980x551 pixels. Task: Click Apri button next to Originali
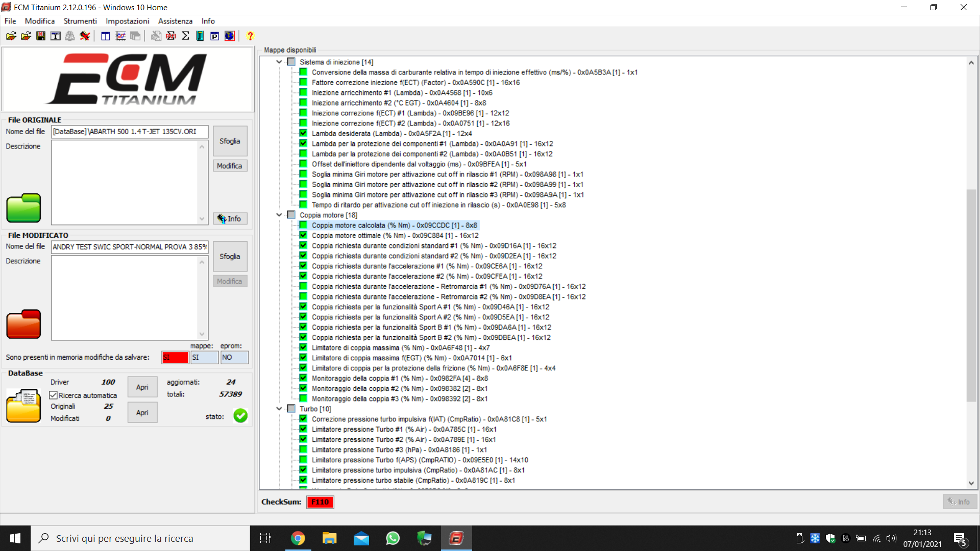click(142, 413)
